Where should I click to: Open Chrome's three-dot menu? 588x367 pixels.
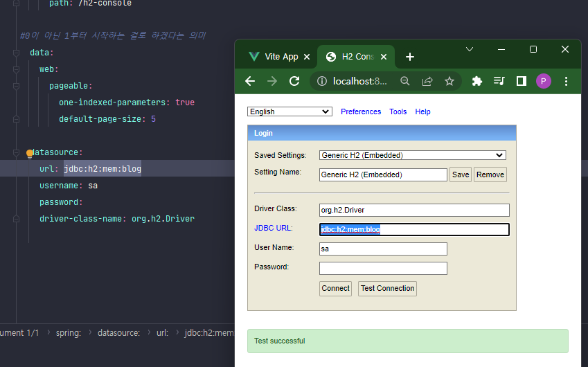tap(566, 81)
